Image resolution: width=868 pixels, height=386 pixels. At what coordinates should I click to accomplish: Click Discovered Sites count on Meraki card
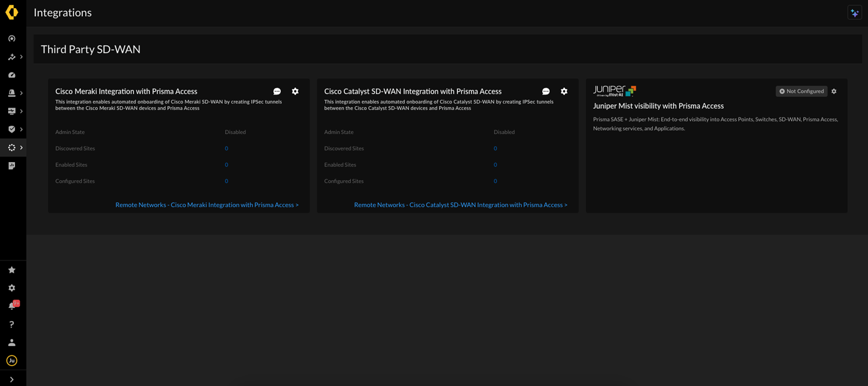click(226, 149)
